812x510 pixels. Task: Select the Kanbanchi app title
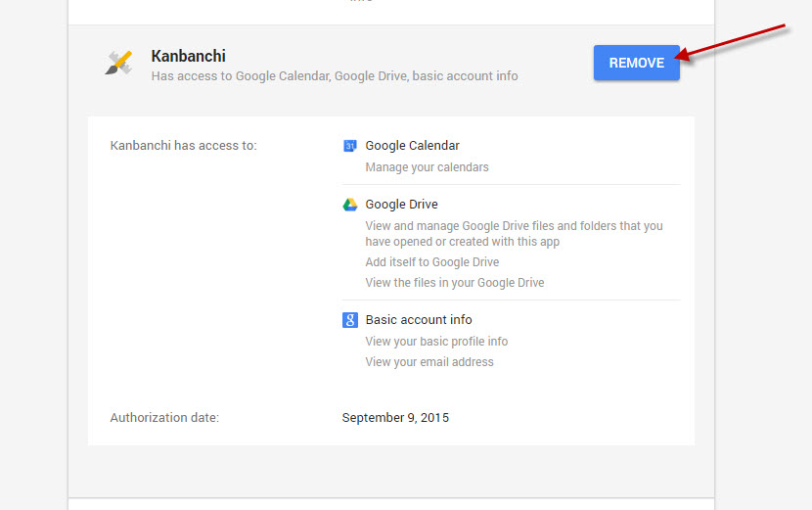(189, 56)
